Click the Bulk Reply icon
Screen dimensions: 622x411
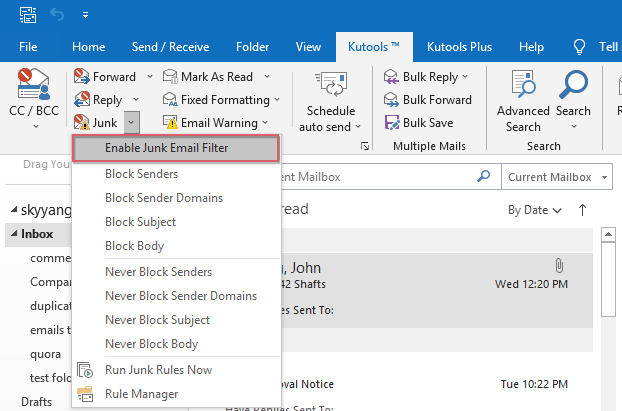[391, 77]
